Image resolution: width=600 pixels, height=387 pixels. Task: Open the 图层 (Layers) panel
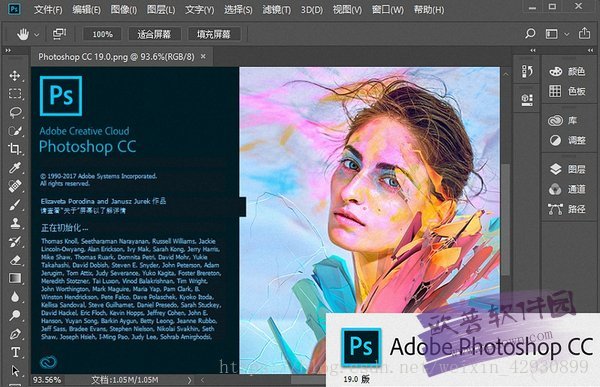point(567,169)
